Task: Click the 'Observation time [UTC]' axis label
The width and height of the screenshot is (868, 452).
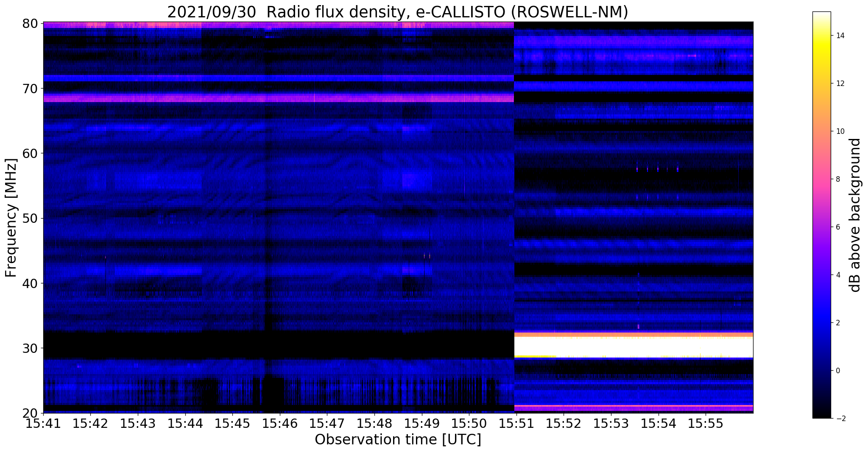Action: [x=398, y=440]
